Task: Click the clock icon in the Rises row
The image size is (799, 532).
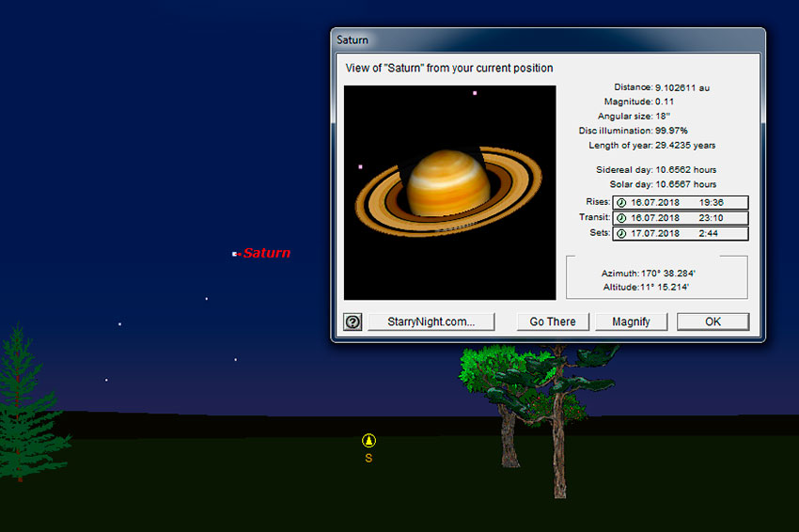Action: pyautogui.click(x=620, y=202)
